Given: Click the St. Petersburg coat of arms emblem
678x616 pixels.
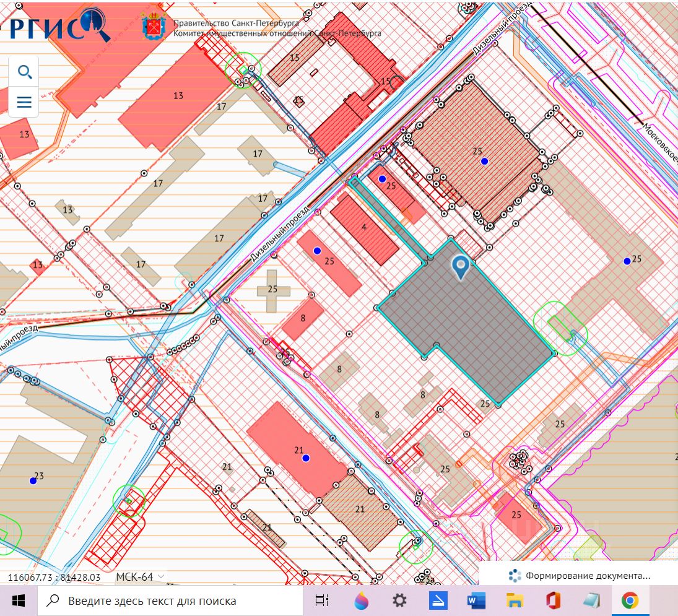Looking at the screenshot, I should tap(154, 27).
